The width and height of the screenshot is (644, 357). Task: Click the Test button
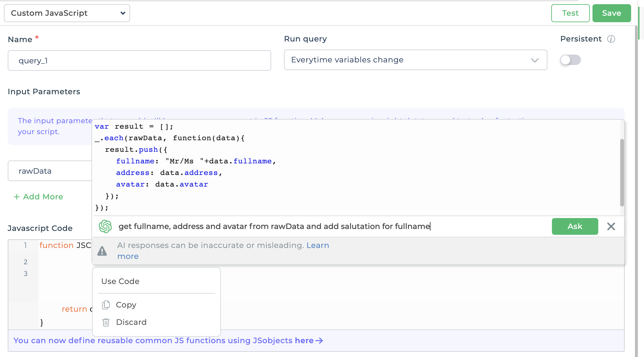570,13
